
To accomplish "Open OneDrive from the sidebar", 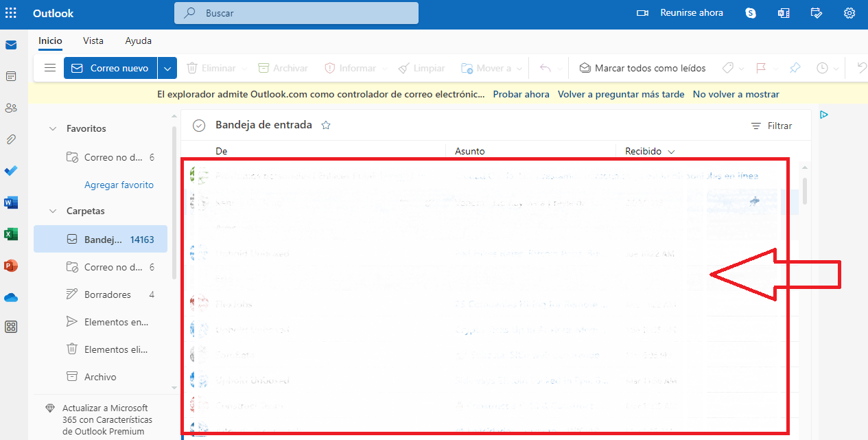I will 10,295.
